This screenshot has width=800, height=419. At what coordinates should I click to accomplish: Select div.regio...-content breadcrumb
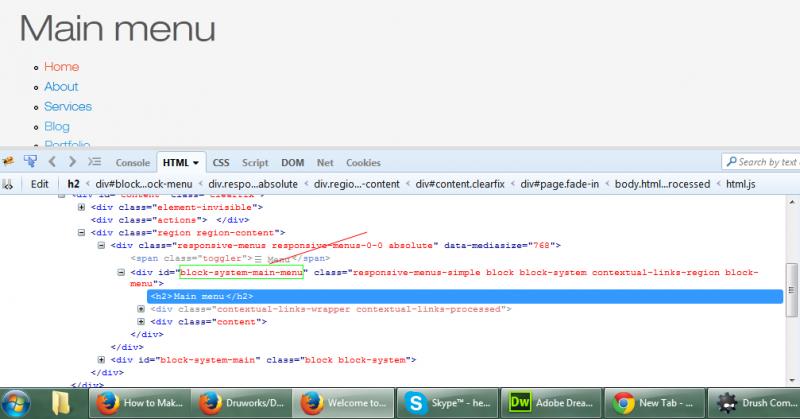(357, 184)
